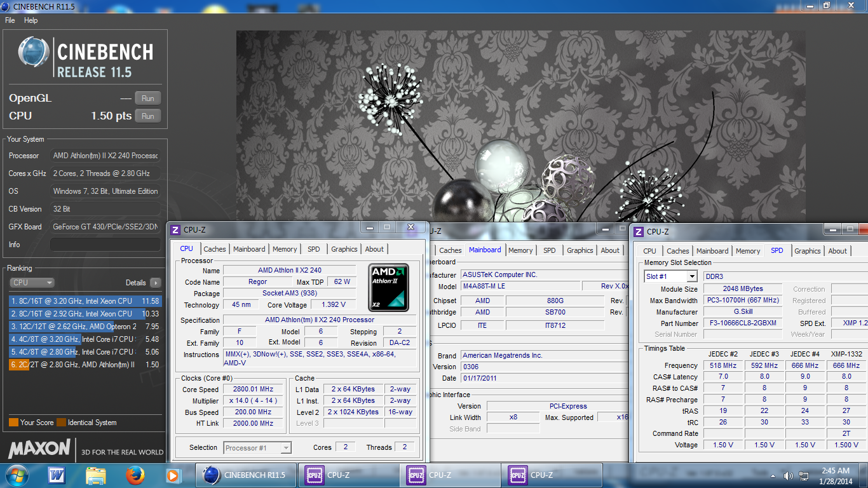The width and height of the screenshot is (868, 488).
Task: Click the AMD Athlon II processor logo
Action: tap(389, 287)
